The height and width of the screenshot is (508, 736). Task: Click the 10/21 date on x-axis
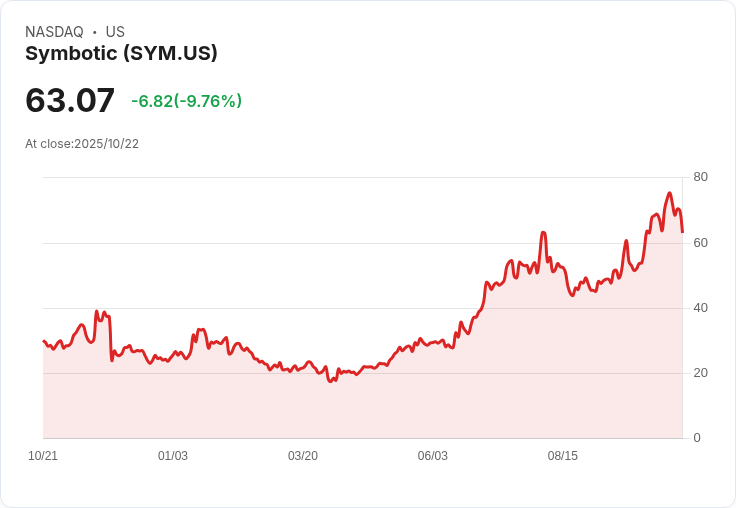[43, 456]
